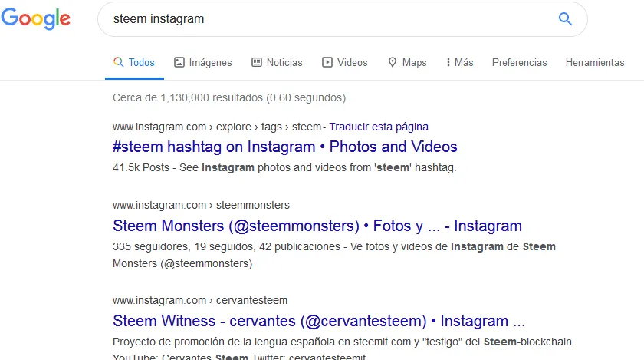Open the Preferencias settings menu
The height and width of the screenshot is (360, 644).
[x=520, y=62]
